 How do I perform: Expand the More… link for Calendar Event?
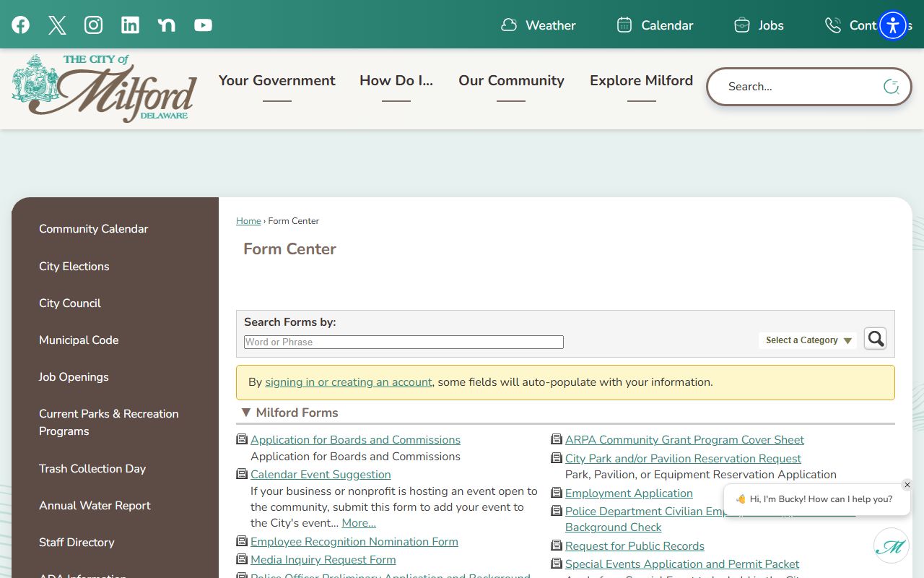tap(359, 523)
